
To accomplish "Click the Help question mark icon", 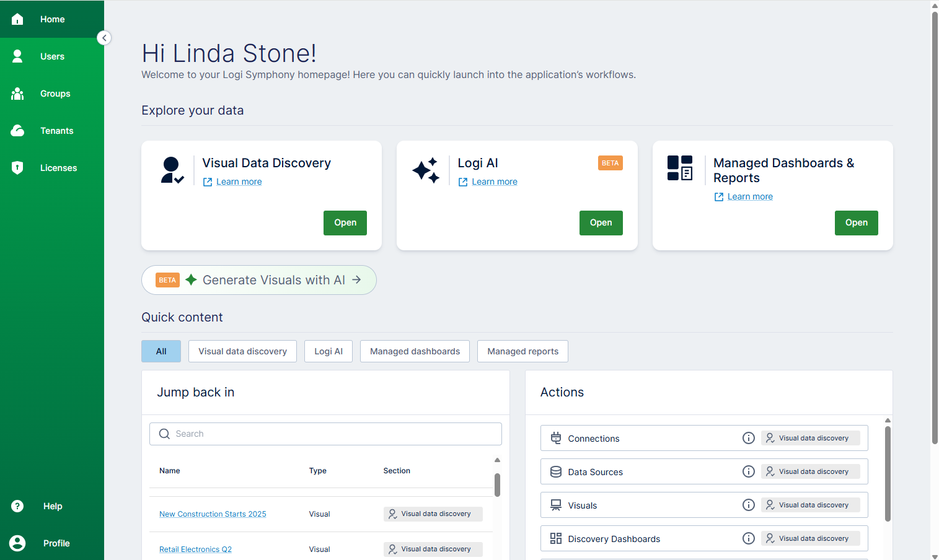I will point(17,506).
